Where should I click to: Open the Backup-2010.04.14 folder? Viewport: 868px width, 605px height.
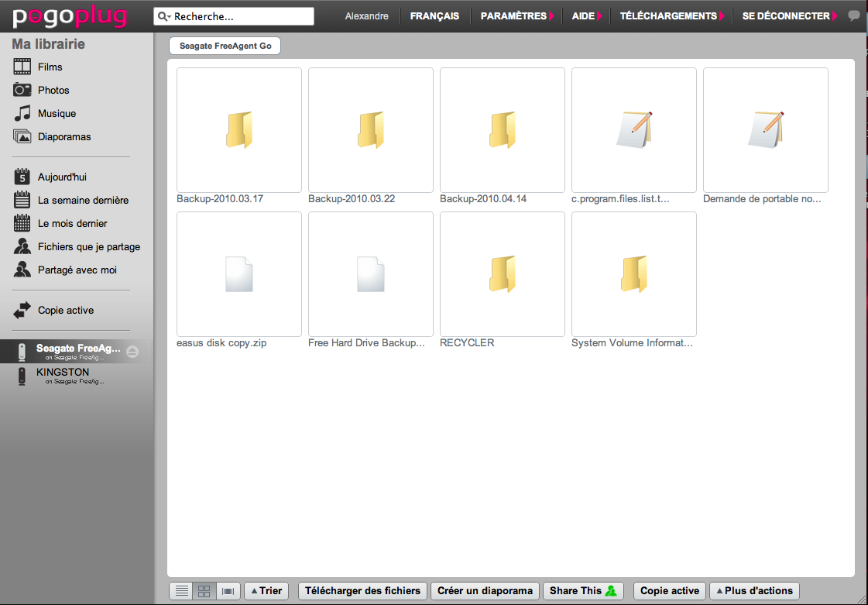tap(503, 130)
